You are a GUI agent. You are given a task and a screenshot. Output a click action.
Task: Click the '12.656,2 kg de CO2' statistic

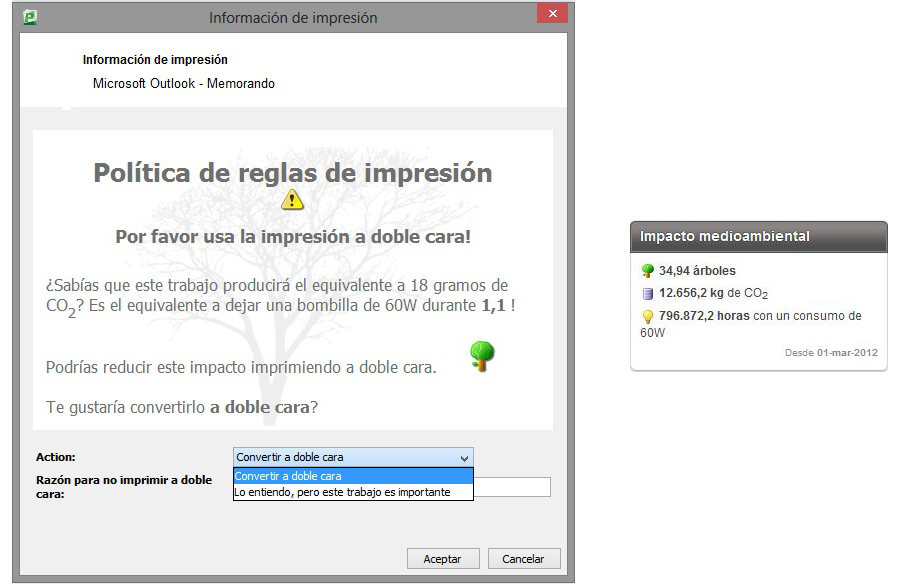pyautogui.click(x=713, y=294)
